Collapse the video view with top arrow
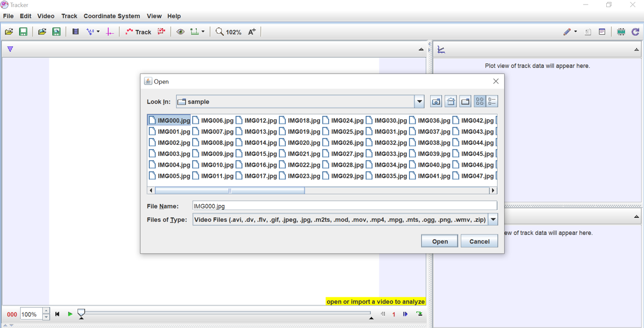Viewport: 644px width, 328px height. click(x=421, y=49)
